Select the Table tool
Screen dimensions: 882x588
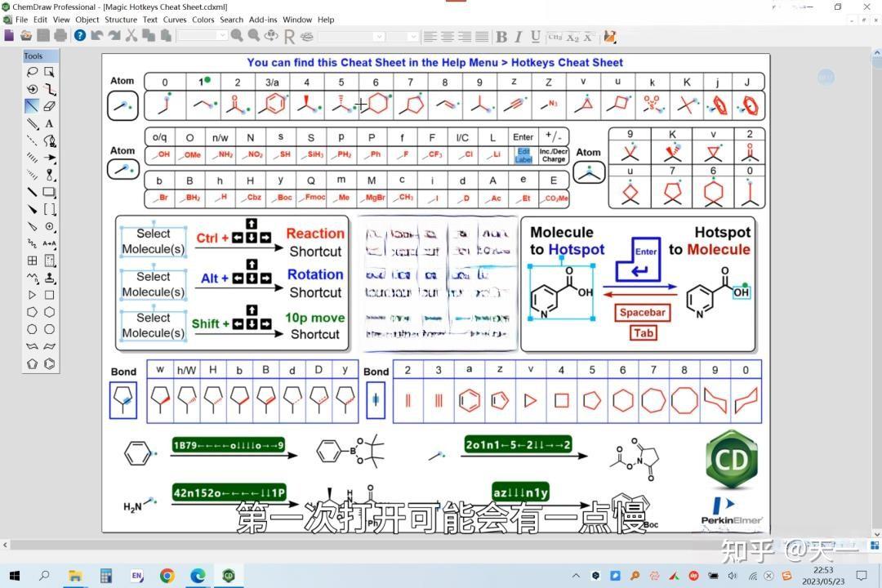click(x=32, y=261)
